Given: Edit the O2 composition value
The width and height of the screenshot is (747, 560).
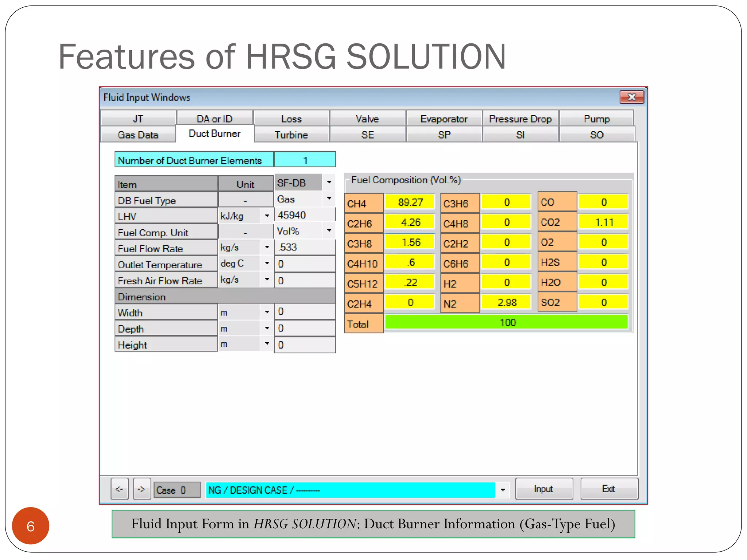Looking at the screenshot, I should coord(604,242).
